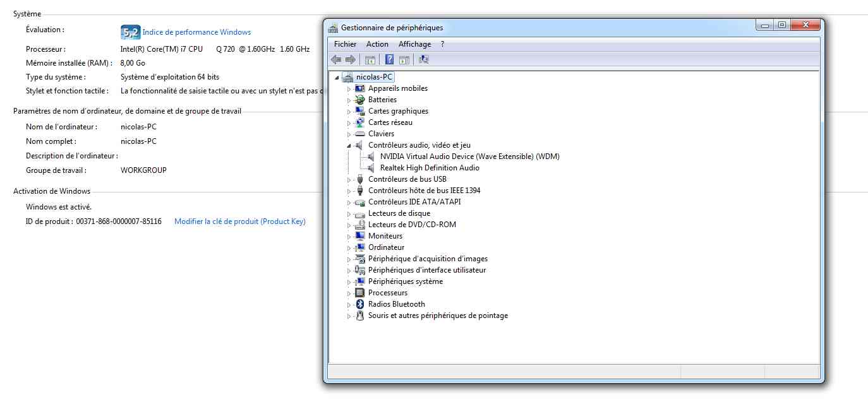Open the Affichage menu

coord(414,44)
